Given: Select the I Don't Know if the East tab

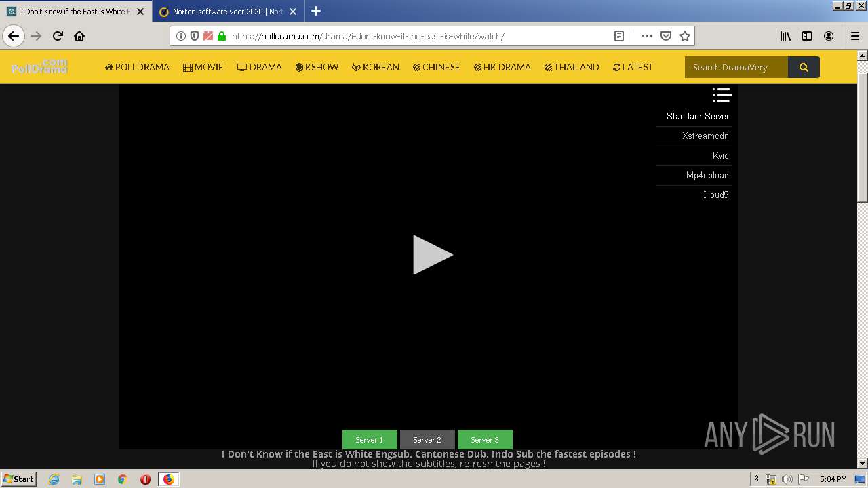Looking at the screenshot, I should 75,12.
